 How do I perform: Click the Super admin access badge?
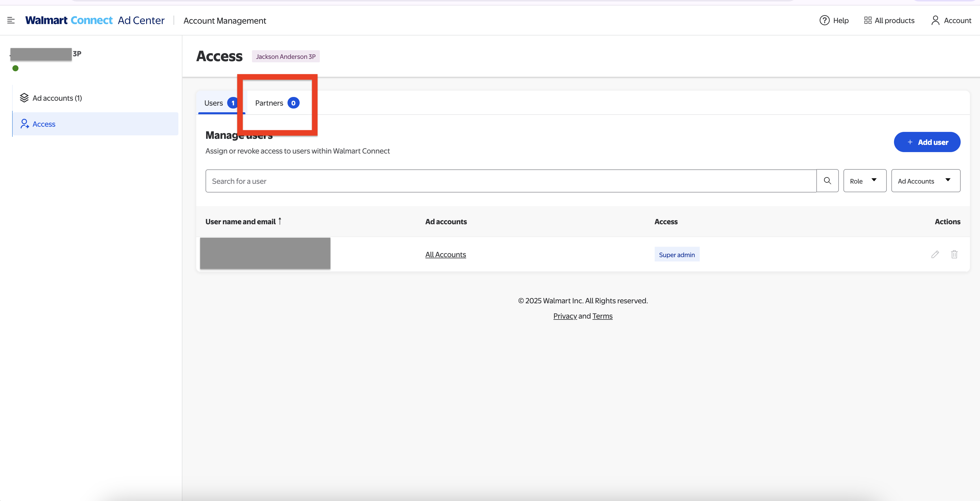point(677,254)
